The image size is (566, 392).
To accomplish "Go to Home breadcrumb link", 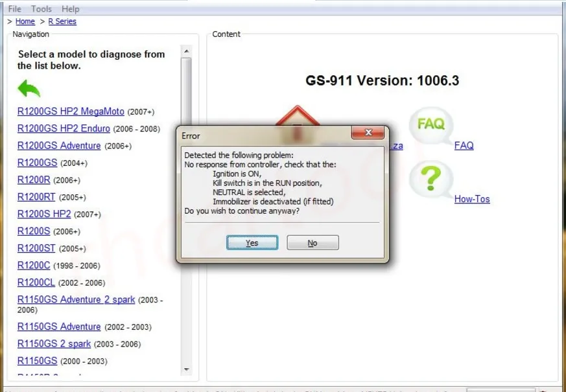I will (25, 21).
